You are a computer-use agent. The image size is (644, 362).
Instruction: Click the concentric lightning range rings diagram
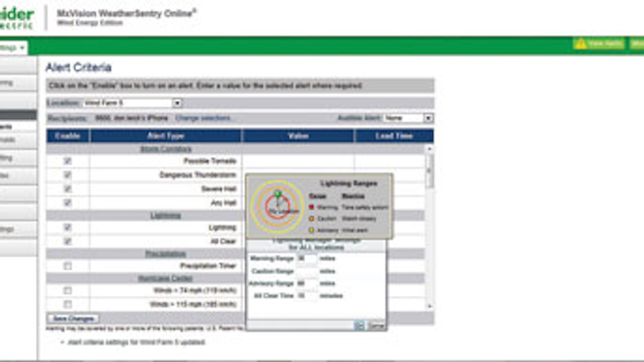pyautogui.click(x=277, y=206)
